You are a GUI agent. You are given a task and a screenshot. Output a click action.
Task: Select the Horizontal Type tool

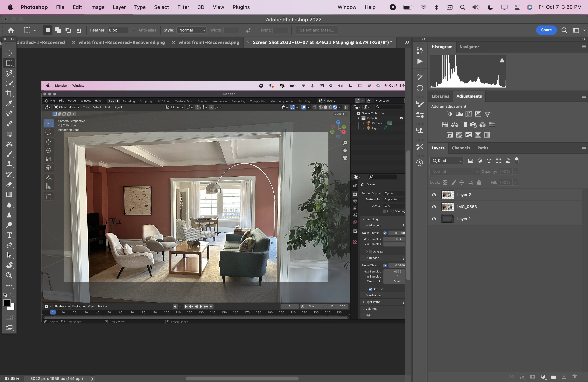[x=9, y=235]
